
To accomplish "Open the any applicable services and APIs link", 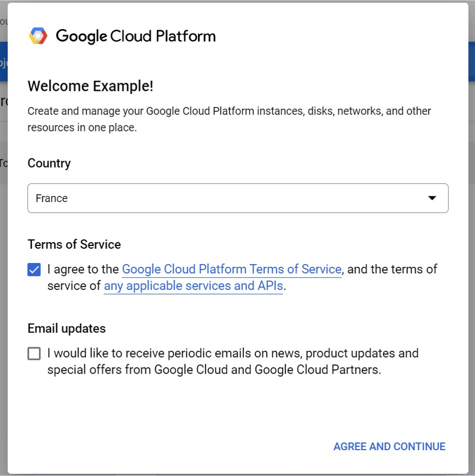I will pos(194,286).
